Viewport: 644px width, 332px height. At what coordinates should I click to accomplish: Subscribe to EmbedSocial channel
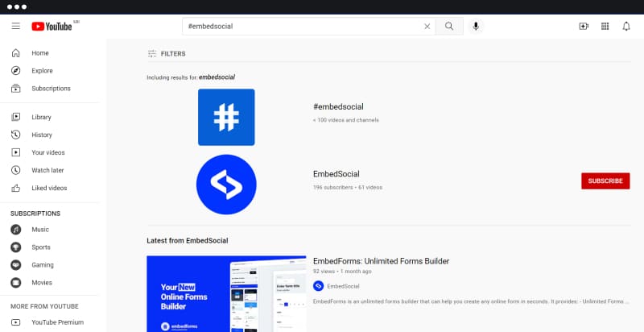tap(605, 181)
